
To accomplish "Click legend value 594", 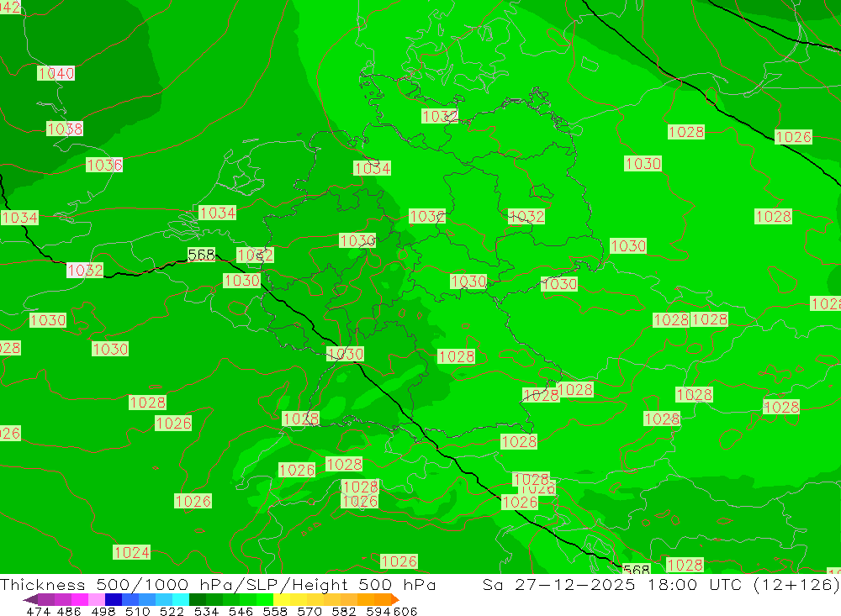I will tap(378, 611).
